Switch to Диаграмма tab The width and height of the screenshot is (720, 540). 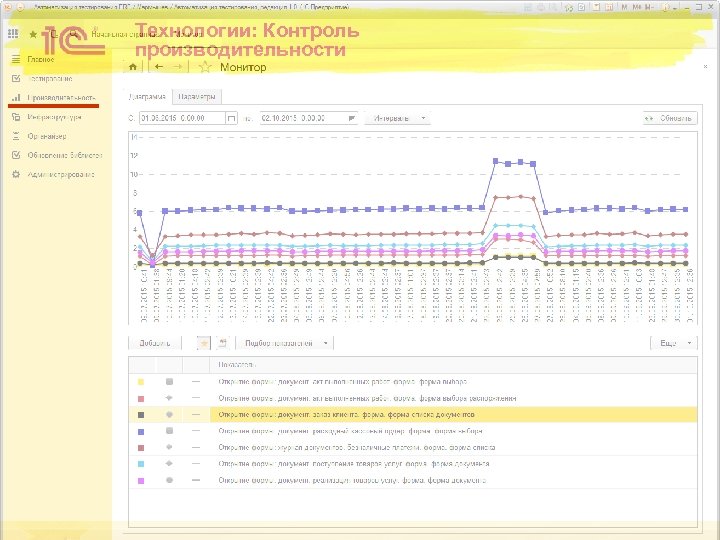pyautogui.click(x=147, y=97)
